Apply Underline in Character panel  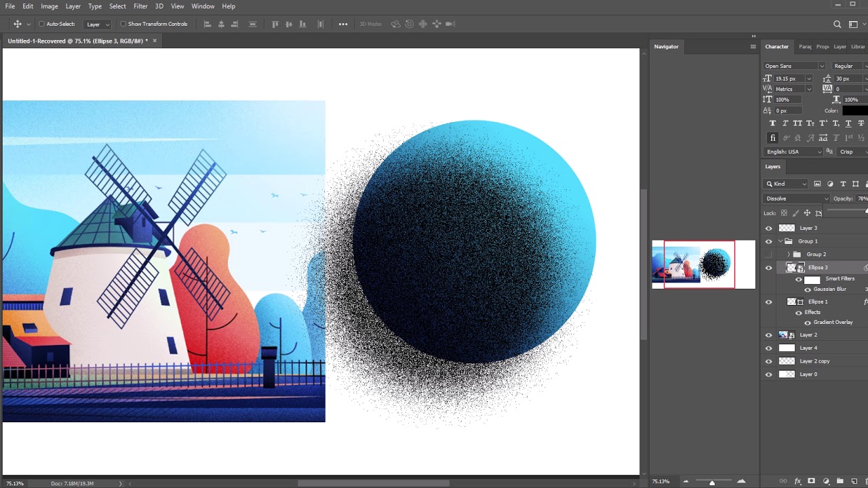(x=849, y=123)
